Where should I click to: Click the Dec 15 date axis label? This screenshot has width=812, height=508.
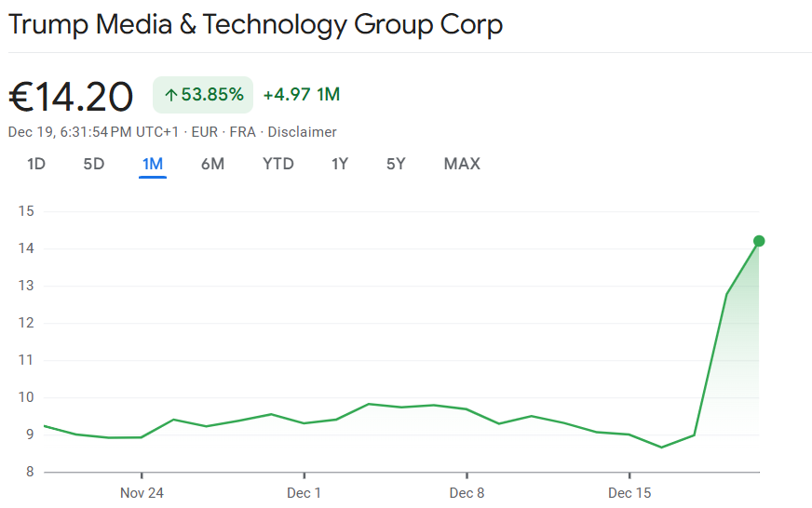click(x=629, y=492)
